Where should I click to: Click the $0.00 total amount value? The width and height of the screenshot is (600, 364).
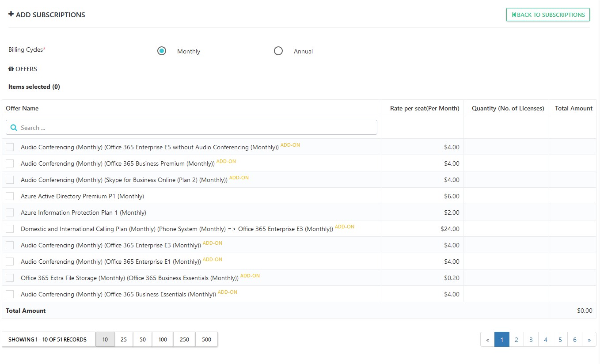pyautogui.click(x=585, y=311)
